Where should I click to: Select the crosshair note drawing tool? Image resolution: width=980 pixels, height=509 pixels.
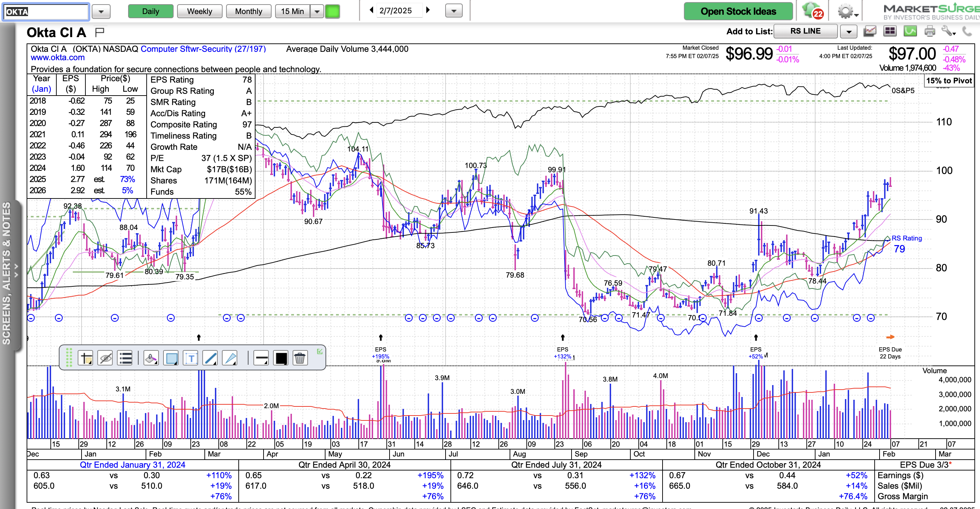pos(86,358)
